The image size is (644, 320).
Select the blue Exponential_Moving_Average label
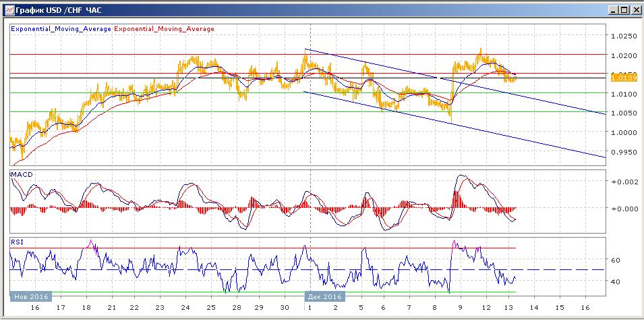coord(61,29)
